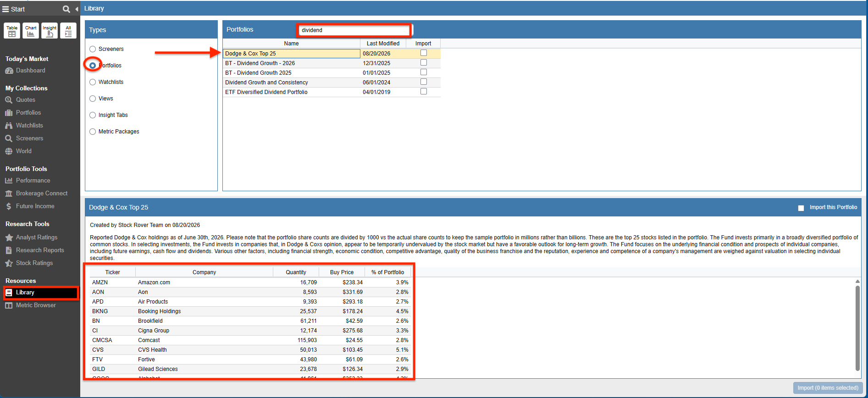Image resolution: width=868 pixels, height=398 pixels.
Task: Sort portfolios by Last Modified header
Action: [383, 44]
